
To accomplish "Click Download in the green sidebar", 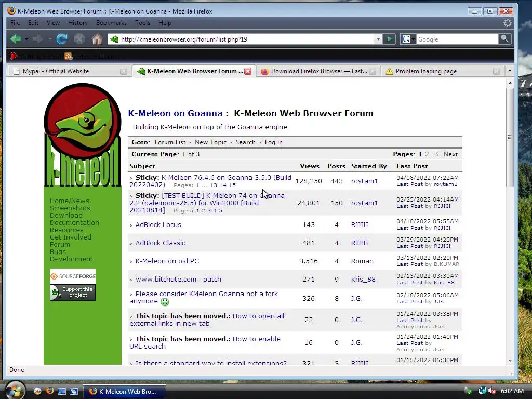I will 66,216.
